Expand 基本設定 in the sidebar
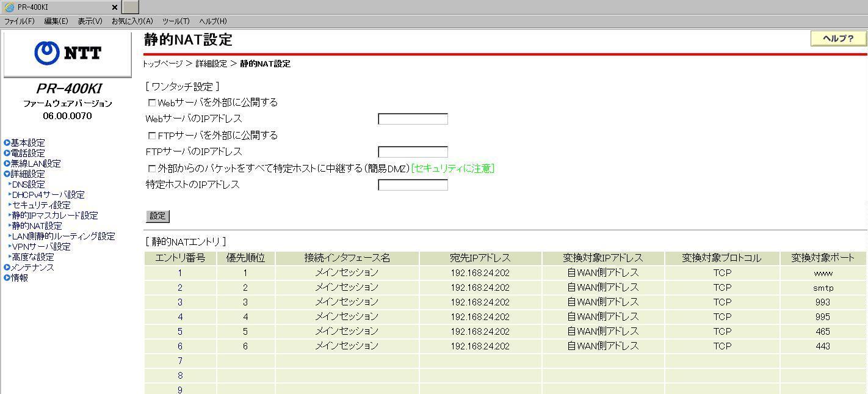This screenshot has width=868, height=394. (x=27, y=143)
